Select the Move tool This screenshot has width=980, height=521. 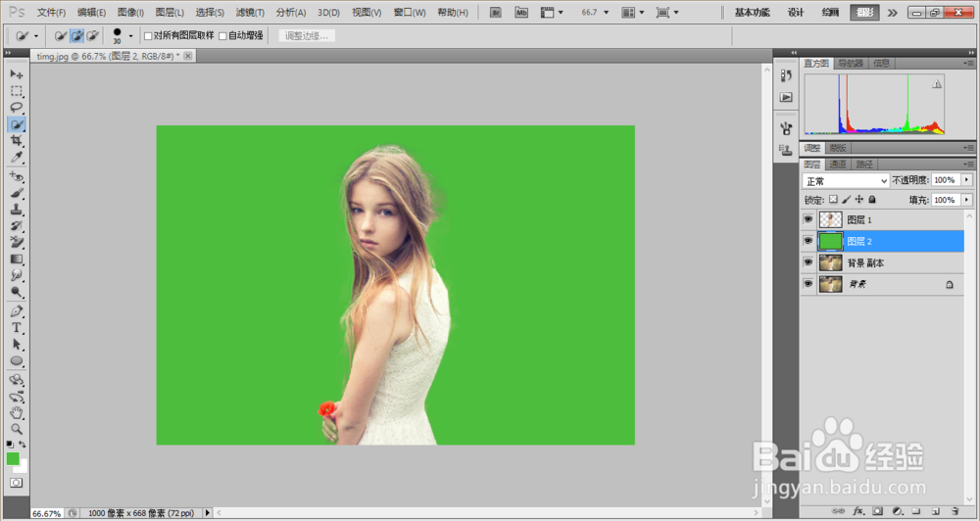[17, 74]
